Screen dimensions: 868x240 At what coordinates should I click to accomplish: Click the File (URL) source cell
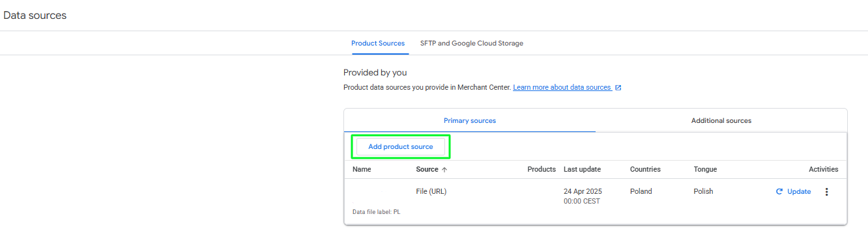coord(431,192)
